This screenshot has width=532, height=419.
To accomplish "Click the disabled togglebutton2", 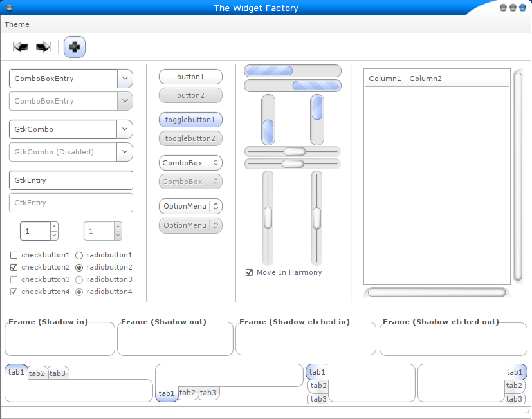I will [190, 138].
